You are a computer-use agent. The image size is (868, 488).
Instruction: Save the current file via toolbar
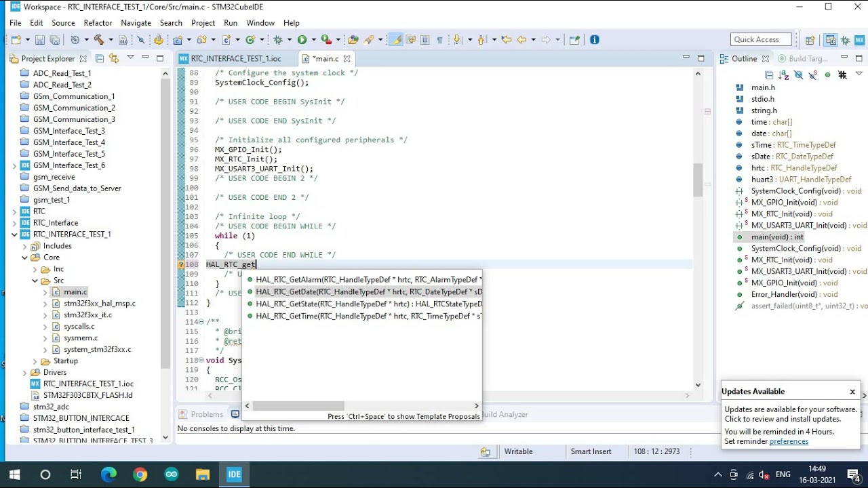(40, 40)
